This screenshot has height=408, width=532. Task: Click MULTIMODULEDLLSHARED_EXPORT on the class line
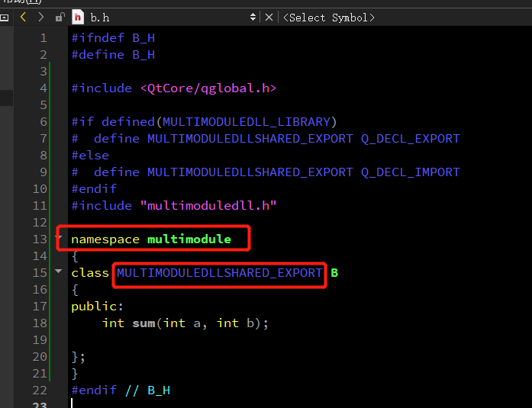tap(220, 273)
